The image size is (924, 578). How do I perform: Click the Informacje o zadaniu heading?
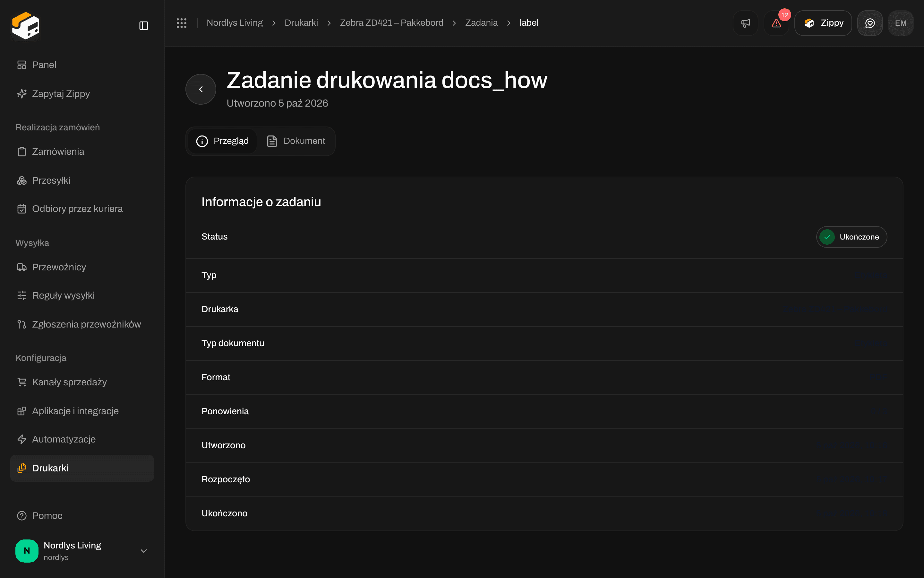pos(261,202)
